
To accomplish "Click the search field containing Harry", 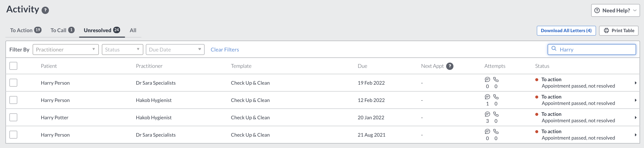I will pos(592,49).
